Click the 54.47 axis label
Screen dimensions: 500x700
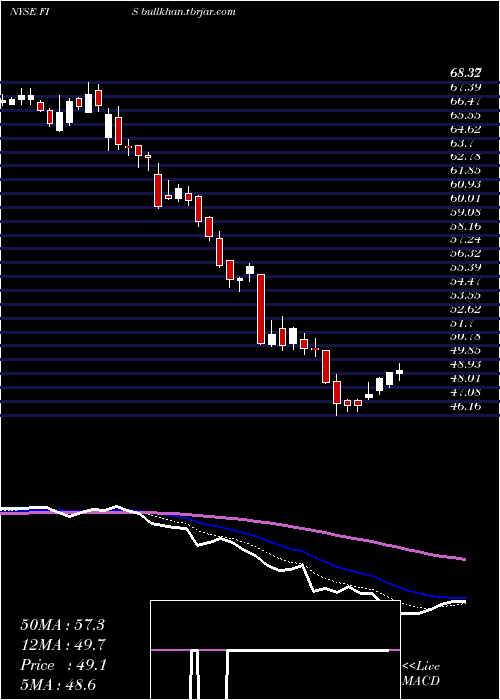pyautogui.click(x=465, y=281)
